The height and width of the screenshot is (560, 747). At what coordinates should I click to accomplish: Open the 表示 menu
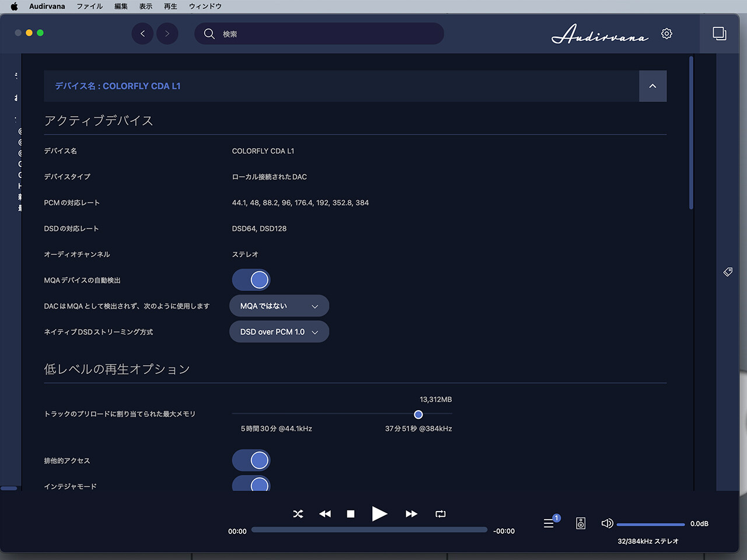(x=146, y=6)
